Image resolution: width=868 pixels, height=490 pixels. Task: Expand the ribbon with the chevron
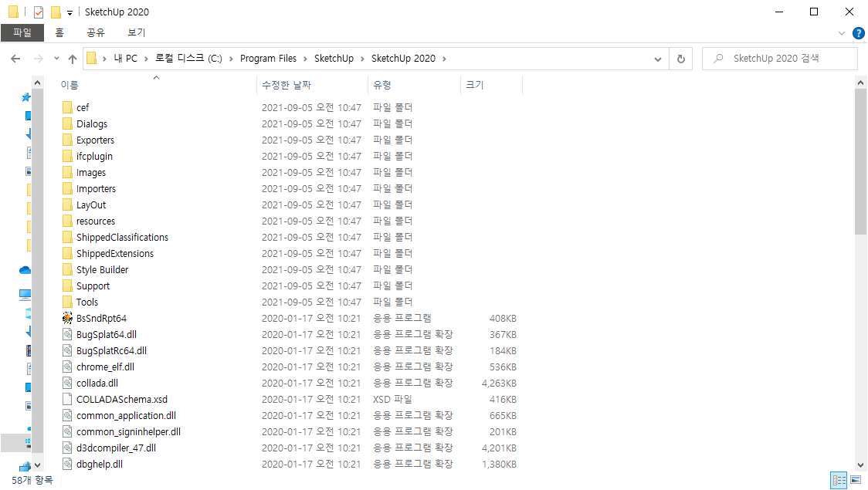pos(842,33)
